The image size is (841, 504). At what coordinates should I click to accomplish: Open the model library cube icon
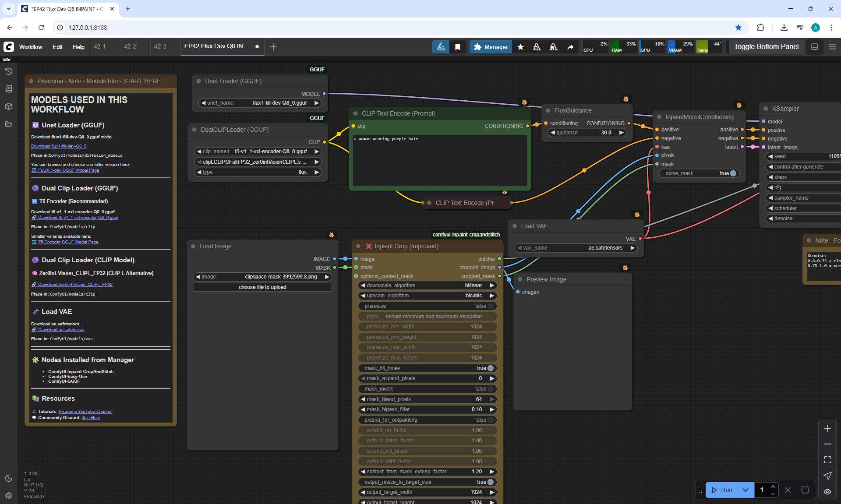8,106
